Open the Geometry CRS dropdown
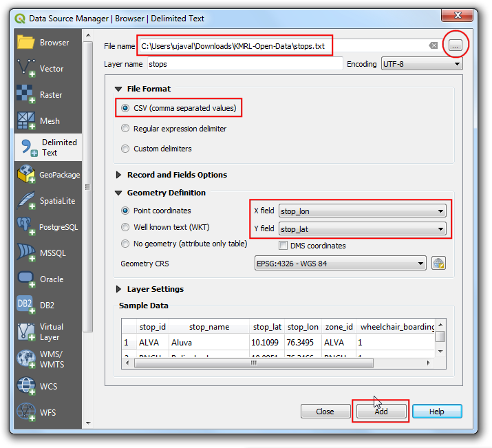The height and width of the screenshot is (448, 492). tap(341, 264)
